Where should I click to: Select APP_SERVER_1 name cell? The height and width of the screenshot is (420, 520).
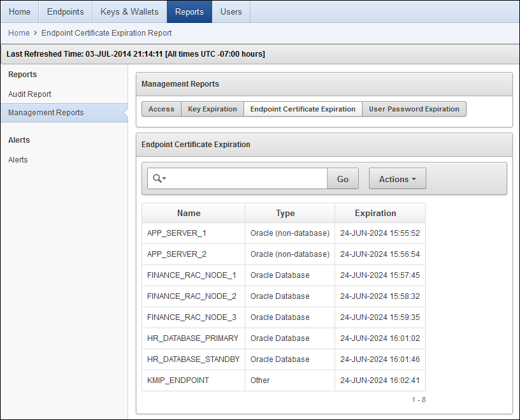coord(193,233)
